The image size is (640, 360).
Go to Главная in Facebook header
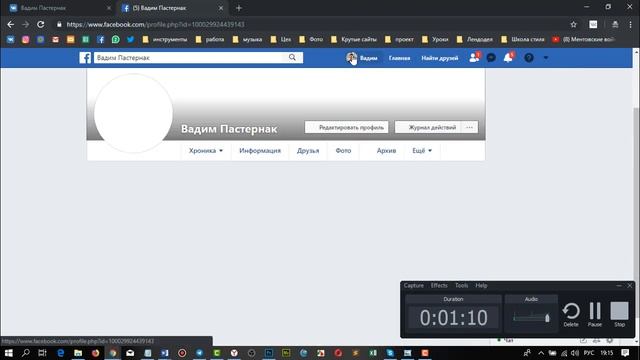(x=399, y=58)
